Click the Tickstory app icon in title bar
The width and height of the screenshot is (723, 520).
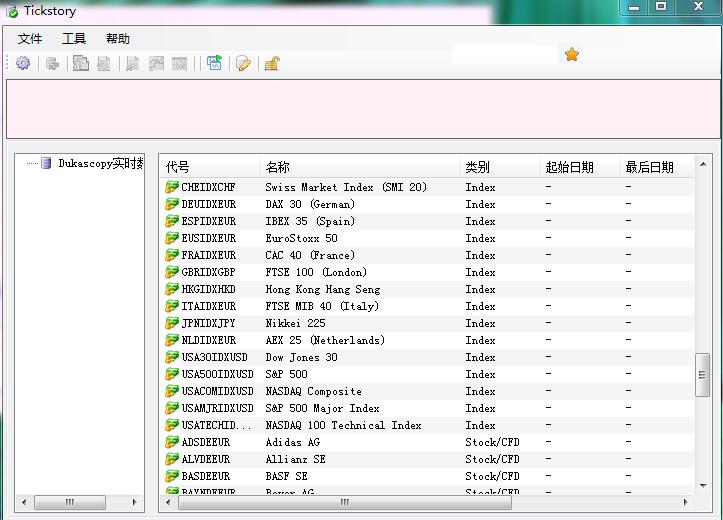(x=12, y=11)
